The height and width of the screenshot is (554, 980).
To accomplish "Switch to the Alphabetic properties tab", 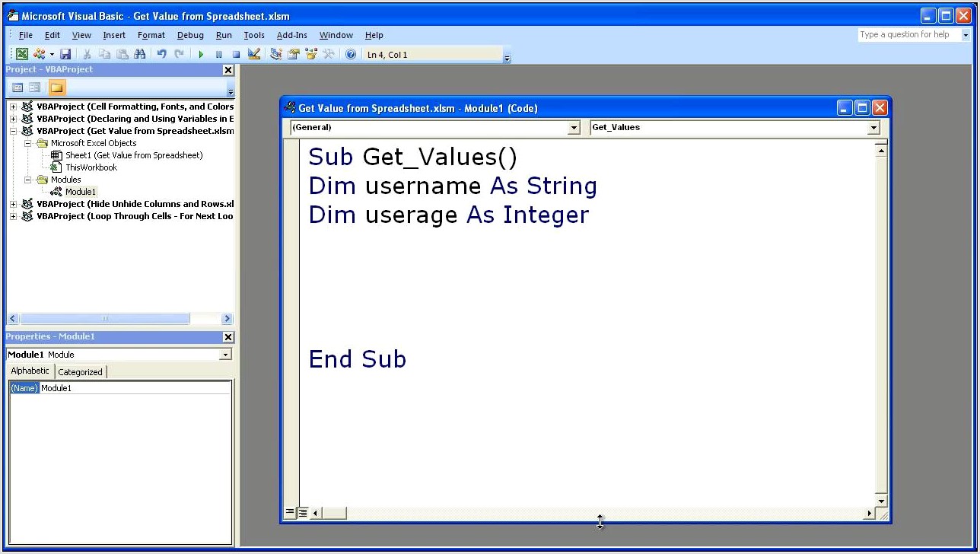I will tap(30, 371).
